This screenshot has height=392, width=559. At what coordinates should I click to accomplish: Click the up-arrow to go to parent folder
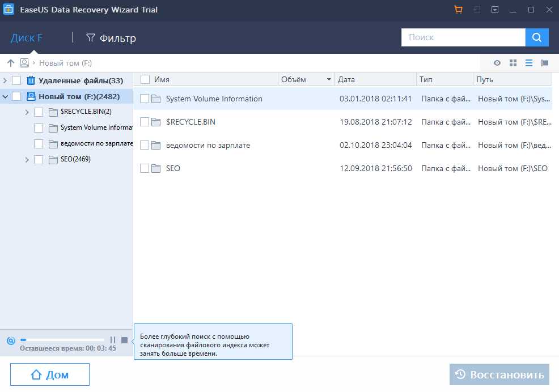[x=10, y=63]
